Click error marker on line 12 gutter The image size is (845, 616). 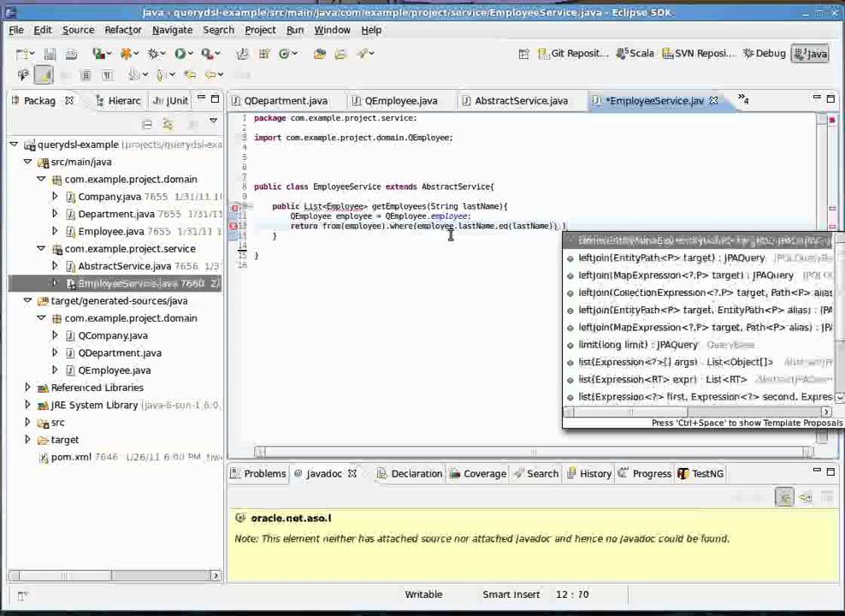pos(233,226)
